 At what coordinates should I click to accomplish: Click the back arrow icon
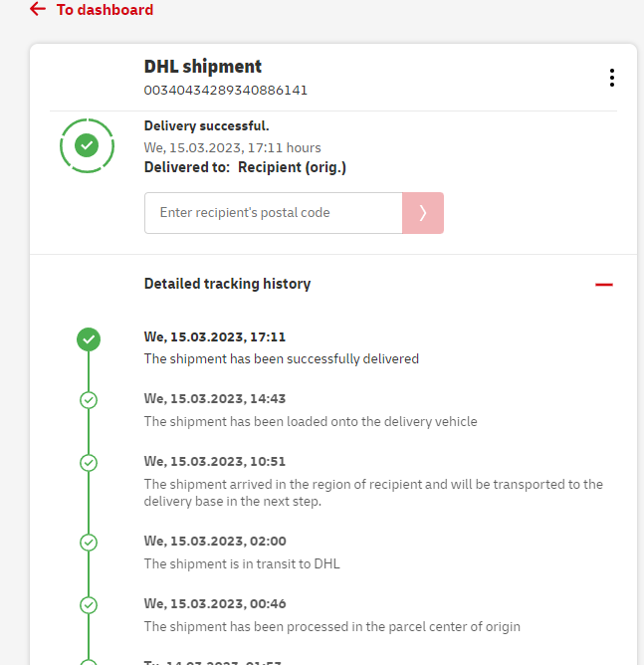coord(38,9)
